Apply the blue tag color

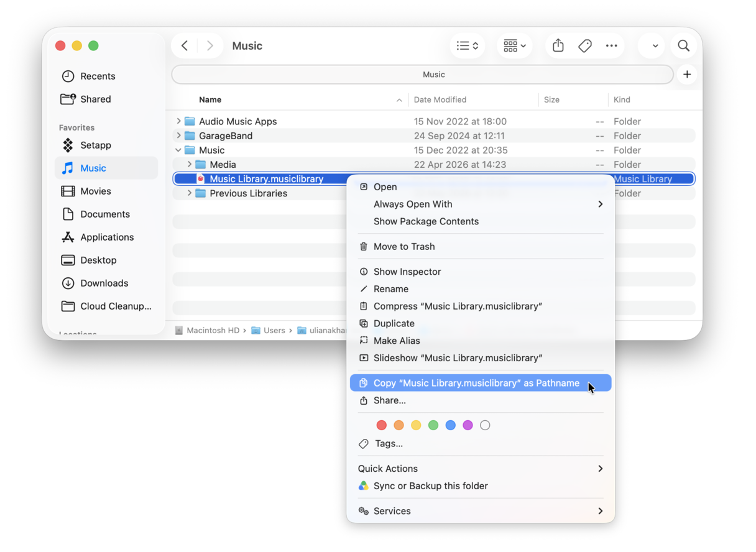pyautogui.click(x=451, y=425)
